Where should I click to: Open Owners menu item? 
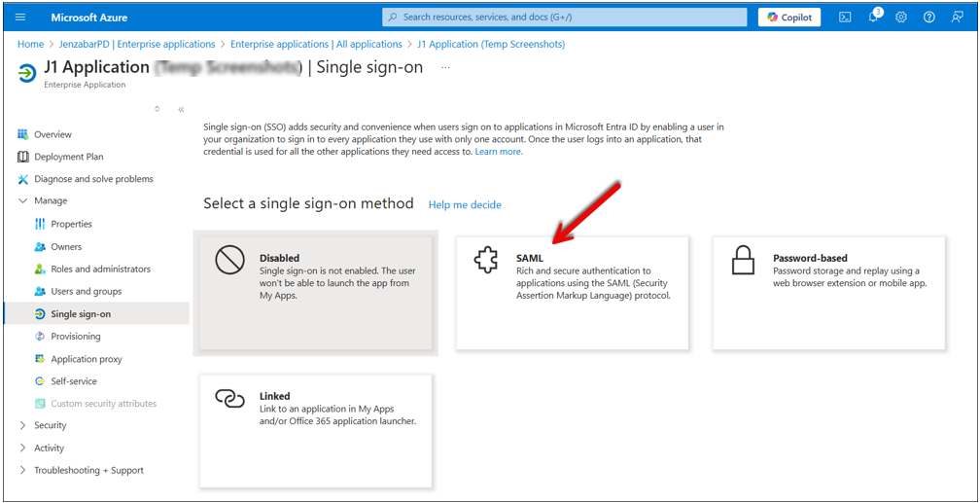point(66,247)
